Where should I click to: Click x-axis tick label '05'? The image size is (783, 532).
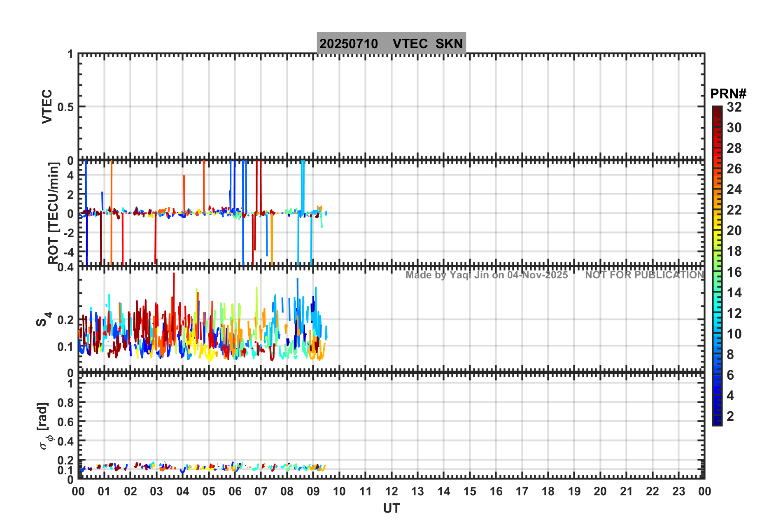click(x=209, y=491)
